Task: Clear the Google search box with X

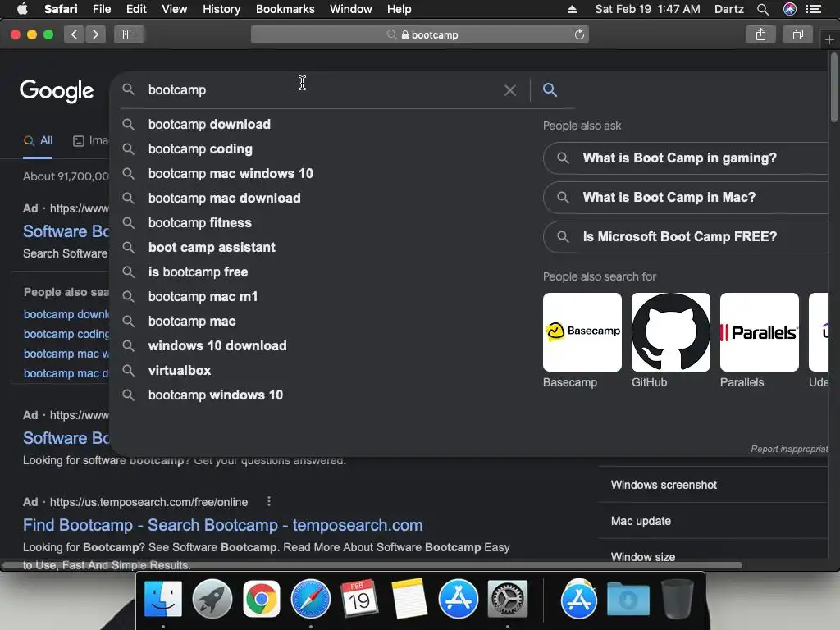Action: [x=510, y=90]
